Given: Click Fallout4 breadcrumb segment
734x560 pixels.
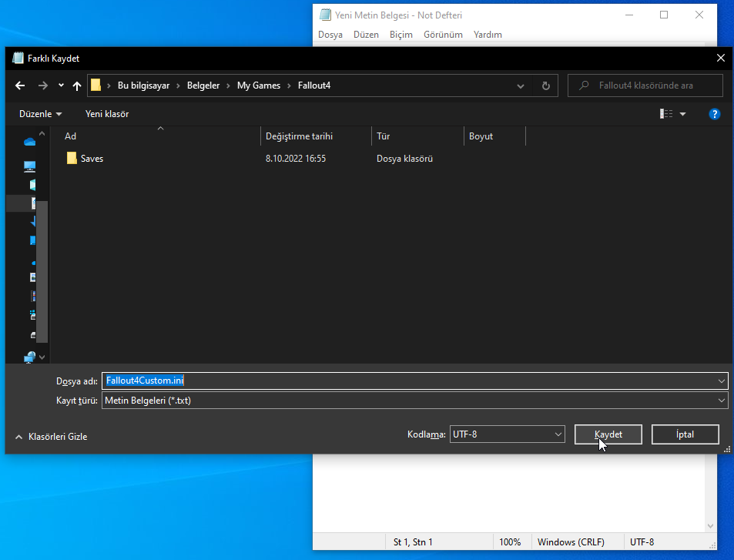Looking at the screenshot, I should coord(314,86).
